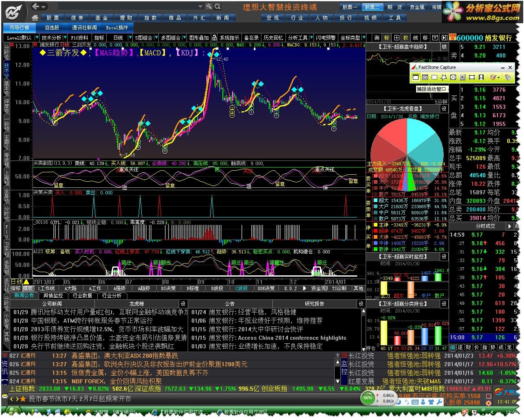Select the 贵金属 market button

tap(417, 7)
